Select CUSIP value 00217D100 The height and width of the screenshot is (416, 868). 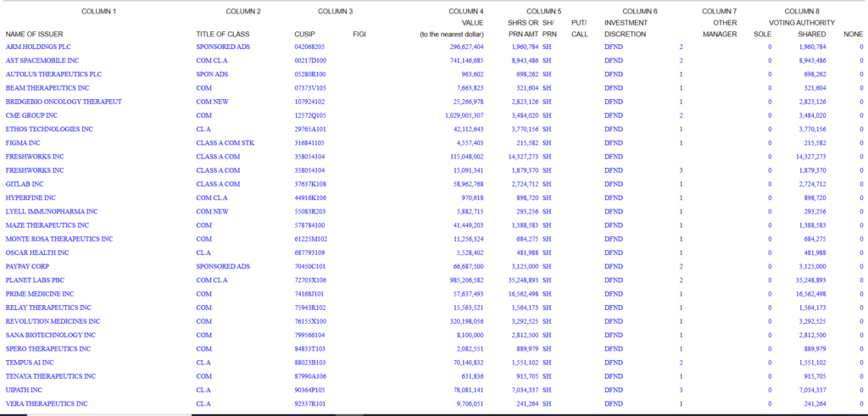(310, 61)
